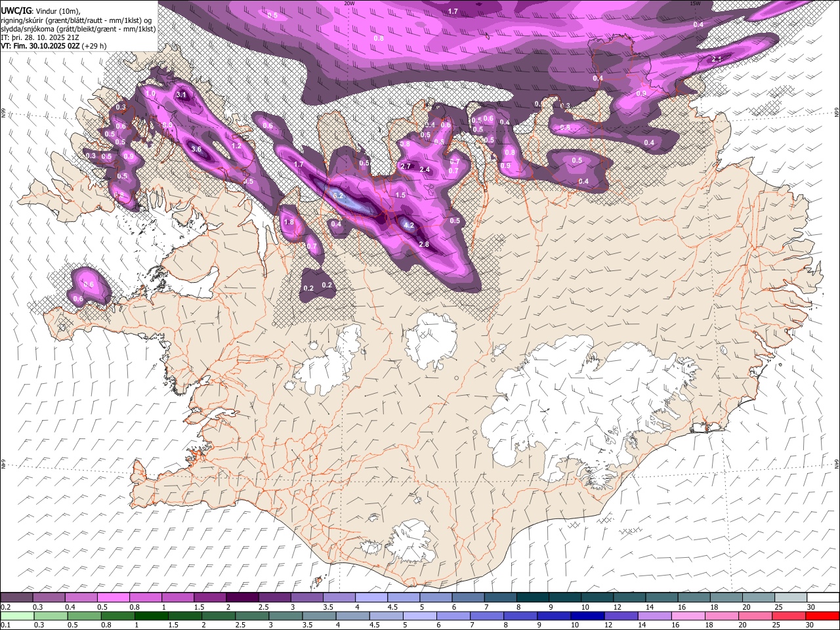Click the lightest green 0.1 rain swatch
This screenshot has height=630, width=840.
coord(17,616)
